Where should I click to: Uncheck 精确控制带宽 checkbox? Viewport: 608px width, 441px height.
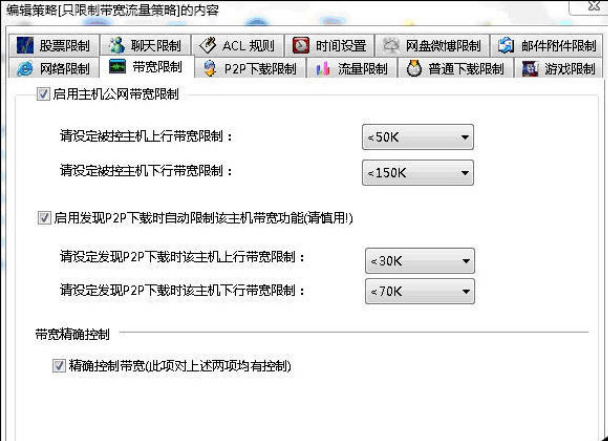(x=59, y=365)
